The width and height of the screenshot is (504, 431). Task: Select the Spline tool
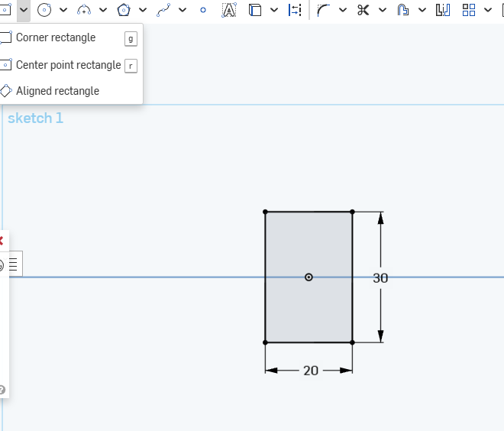coord(163,10)
